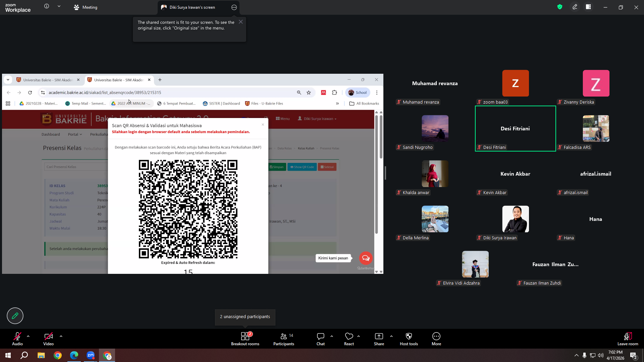Open the Menu item in Bakrie header
The height and width of the screenshot is (362, 644).
[283, 119]
